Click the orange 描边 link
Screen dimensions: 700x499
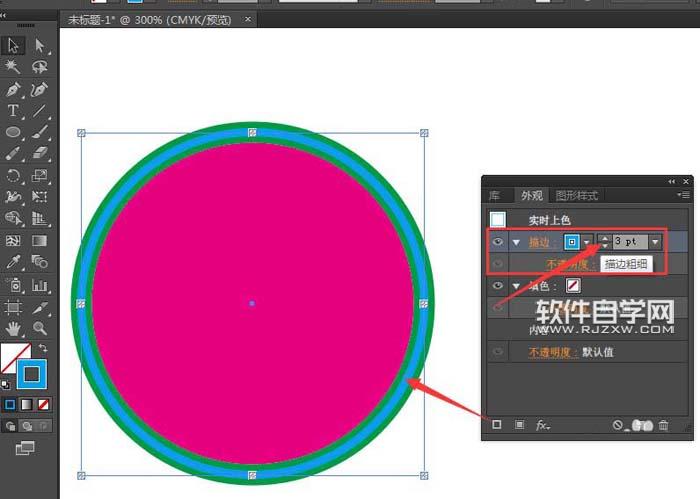[539, 242]
